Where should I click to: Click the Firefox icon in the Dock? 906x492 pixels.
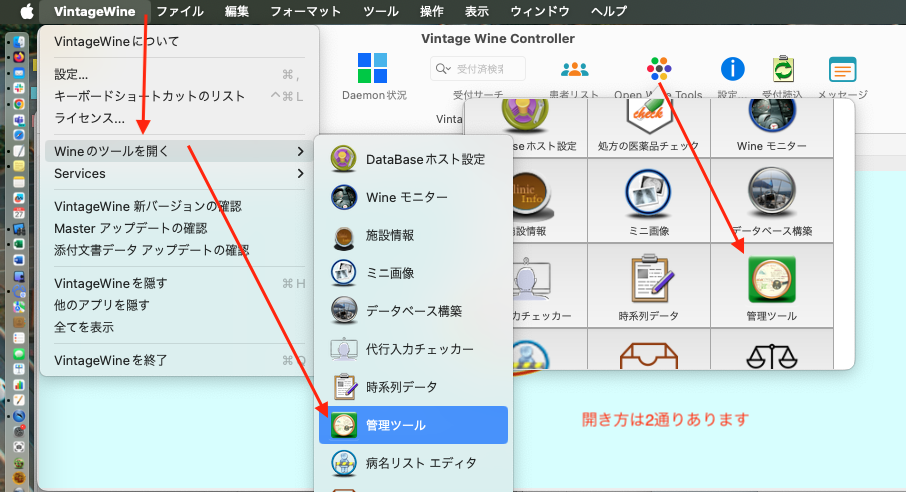pos(19,57)
